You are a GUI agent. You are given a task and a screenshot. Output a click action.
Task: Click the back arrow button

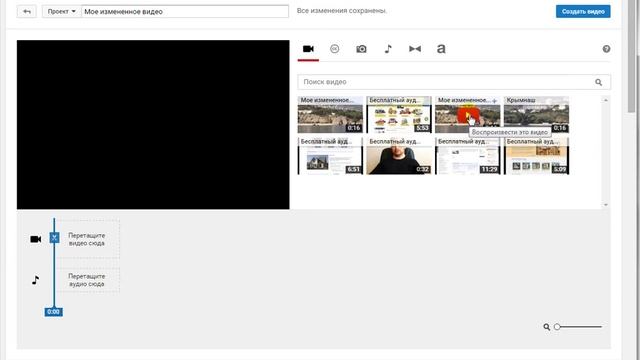point(27,11)
